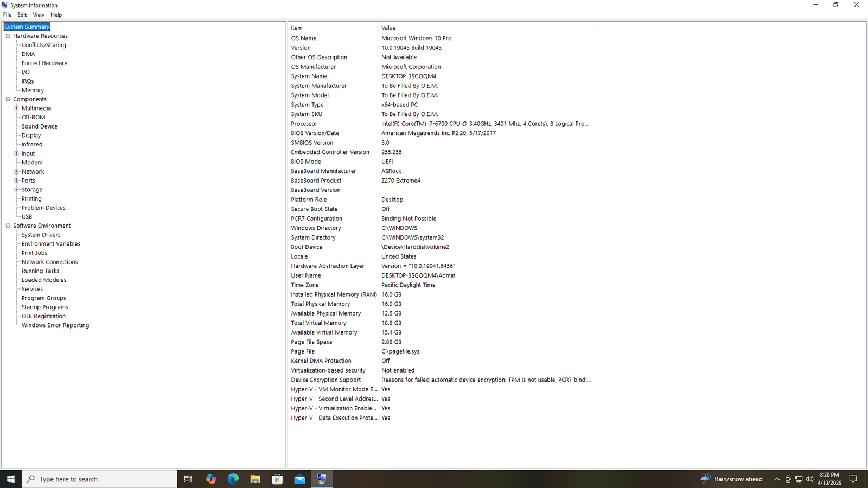Open Microsoft Edge from the taskbar

pos(233,479)
